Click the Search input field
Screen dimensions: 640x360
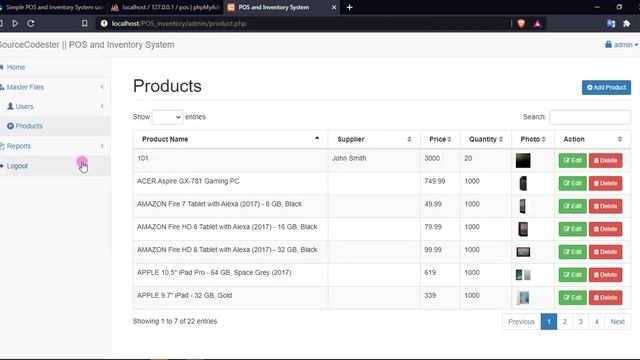pos(590,117)
